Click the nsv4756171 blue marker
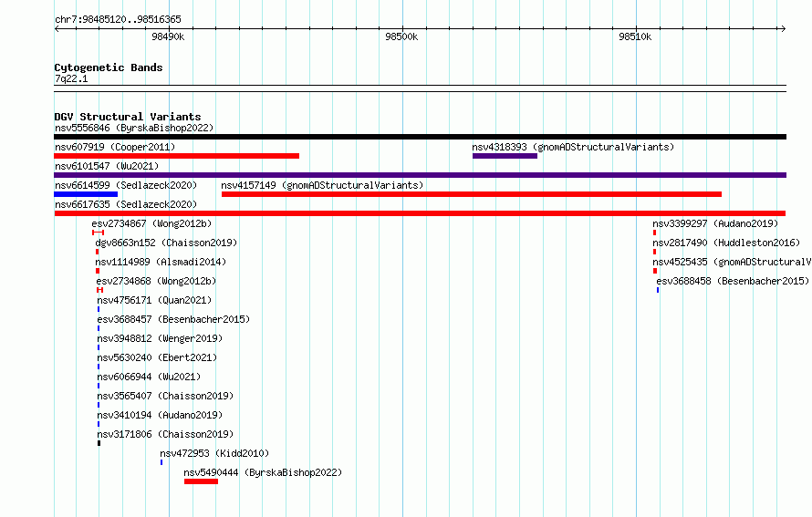The image size is (812, 517). pyautogui.click(x=99, y=309)
